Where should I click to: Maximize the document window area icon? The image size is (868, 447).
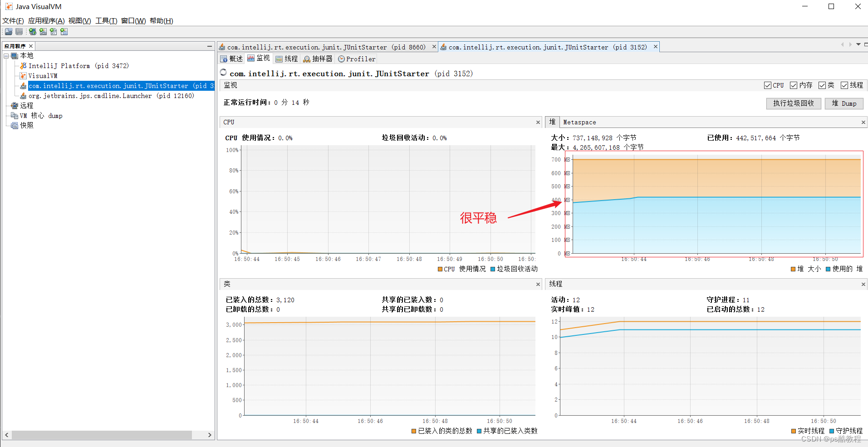click(866, 44)
